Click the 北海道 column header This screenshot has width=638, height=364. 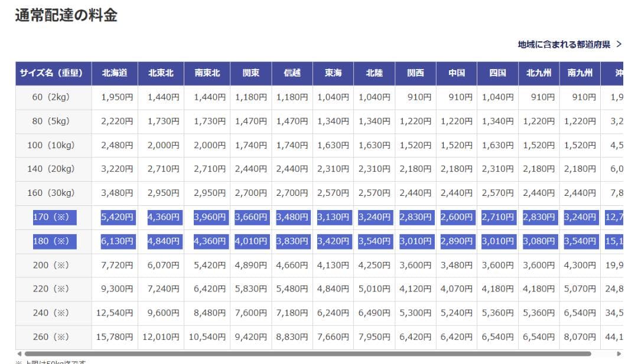tap(115, 73)
